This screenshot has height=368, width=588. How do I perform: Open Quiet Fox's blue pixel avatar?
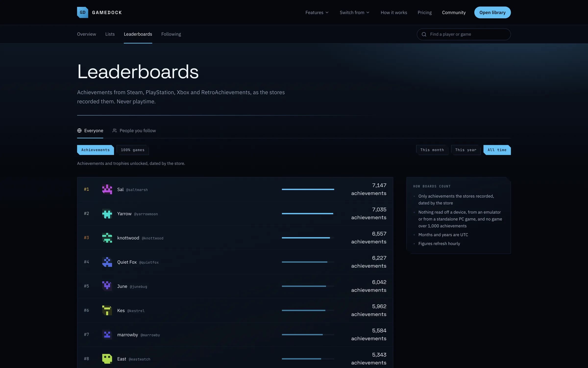pos(107,262)
